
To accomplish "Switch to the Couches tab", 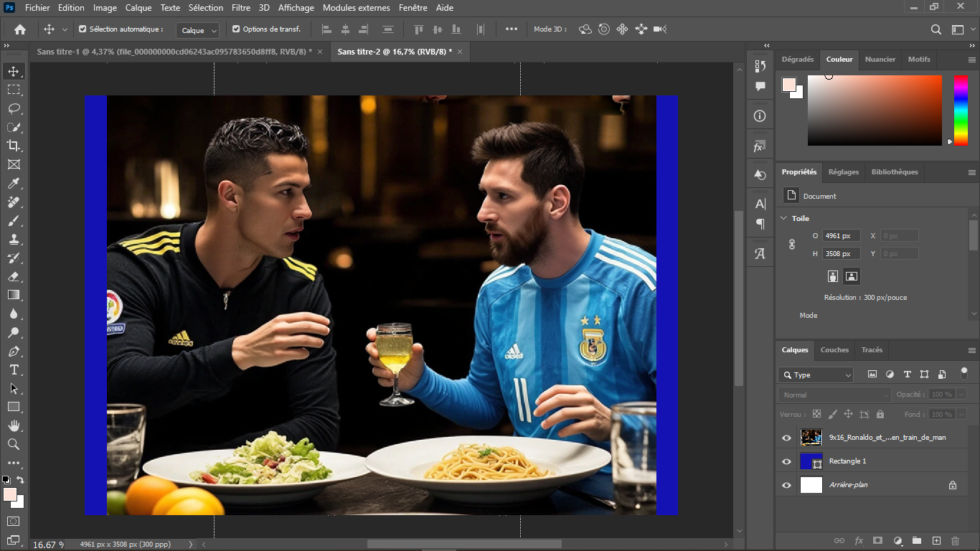I will (834, 350).
